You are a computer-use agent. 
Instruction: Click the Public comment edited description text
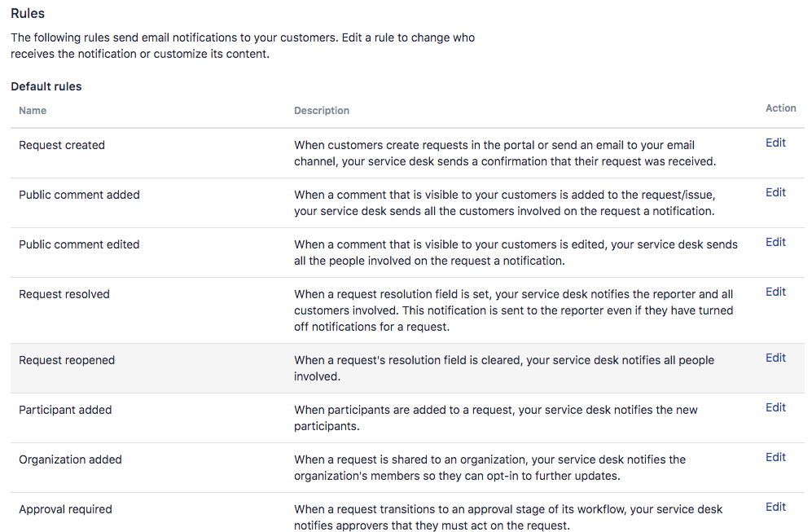(x=516, y=253)
